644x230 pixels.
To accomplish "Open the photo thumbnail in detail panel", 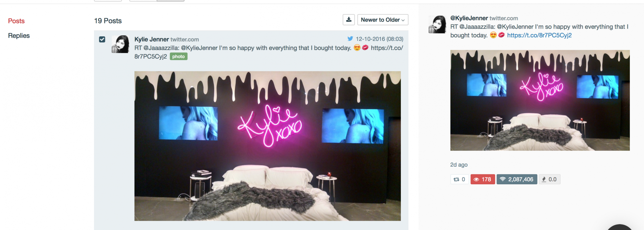I will point(540,100).
